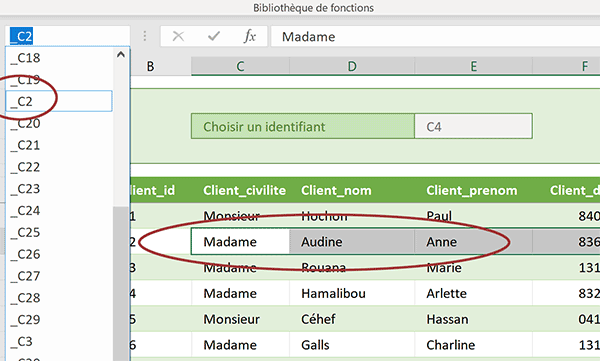Choose _C3 from the names list

(x=59, y=341)
